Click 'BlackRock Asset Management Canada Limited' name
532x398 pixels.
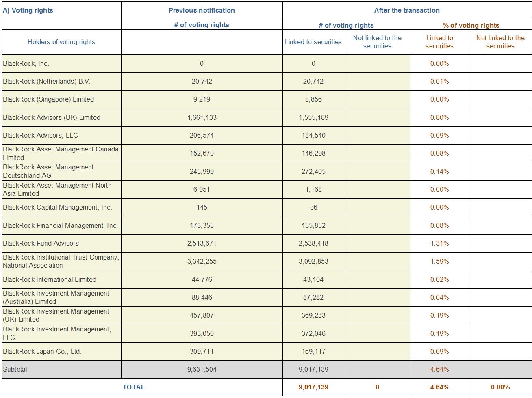pos(61,153)
